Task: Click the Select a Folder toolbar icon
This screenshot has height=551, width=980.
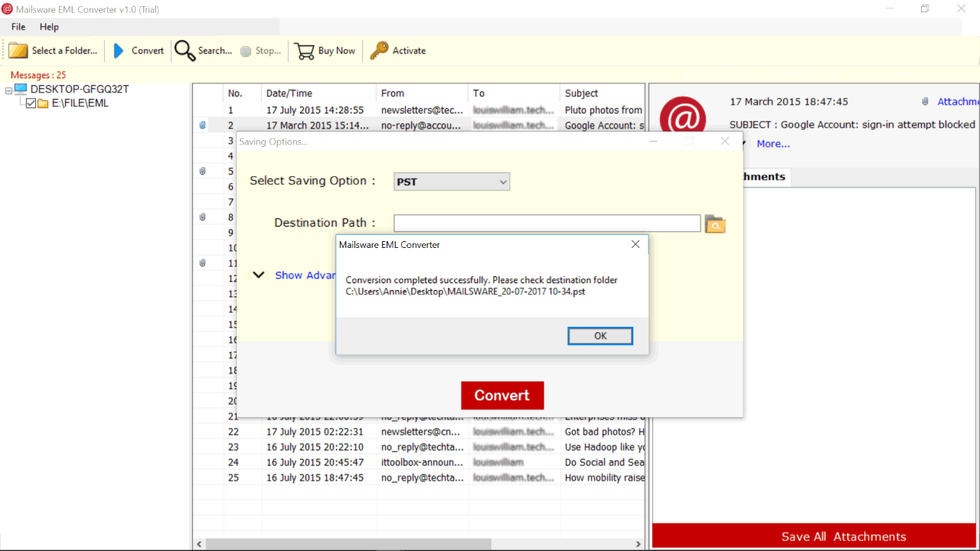Action: (x=18, y=51)
